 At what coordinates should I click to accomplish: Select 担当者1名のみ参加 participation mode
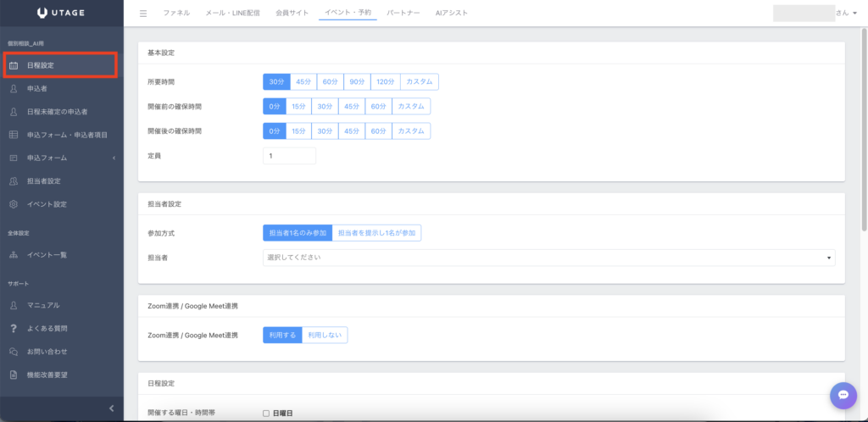(x=298, y=233)
